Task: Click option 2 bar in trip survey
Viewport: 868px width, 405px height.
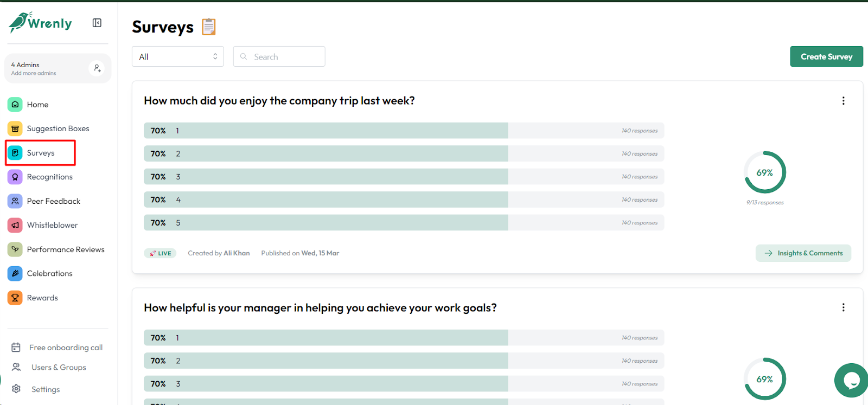Action: [404, 153]
